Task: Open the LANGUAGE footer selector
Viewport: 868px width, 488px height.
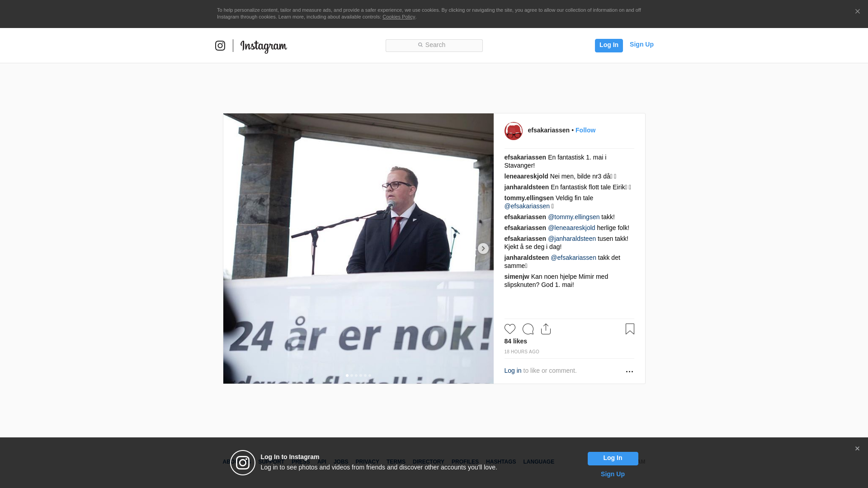Action: (x=538, y=462)
